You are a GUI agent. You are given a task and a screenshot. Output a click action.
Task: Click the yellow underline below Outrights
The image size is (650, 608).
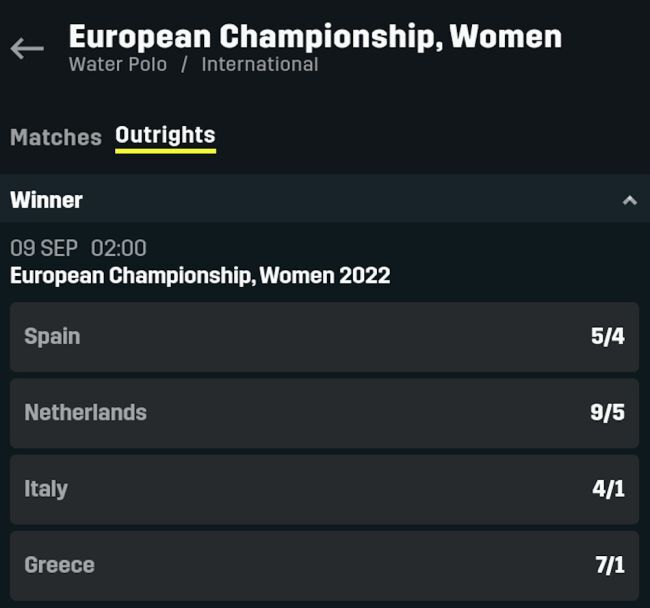pos(165,151)
